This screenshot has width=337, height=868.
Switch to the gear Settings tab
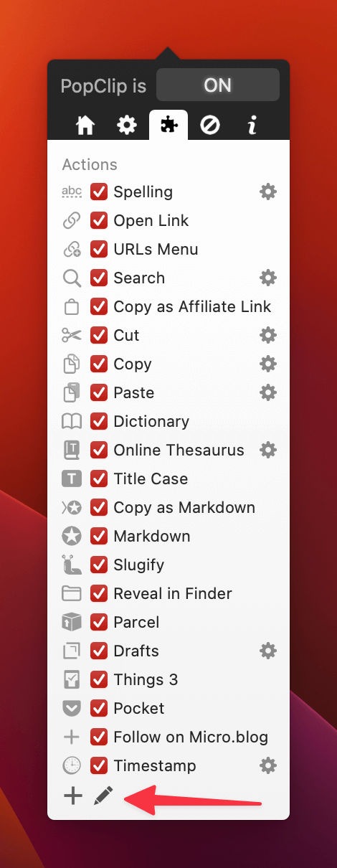[127, 126]
